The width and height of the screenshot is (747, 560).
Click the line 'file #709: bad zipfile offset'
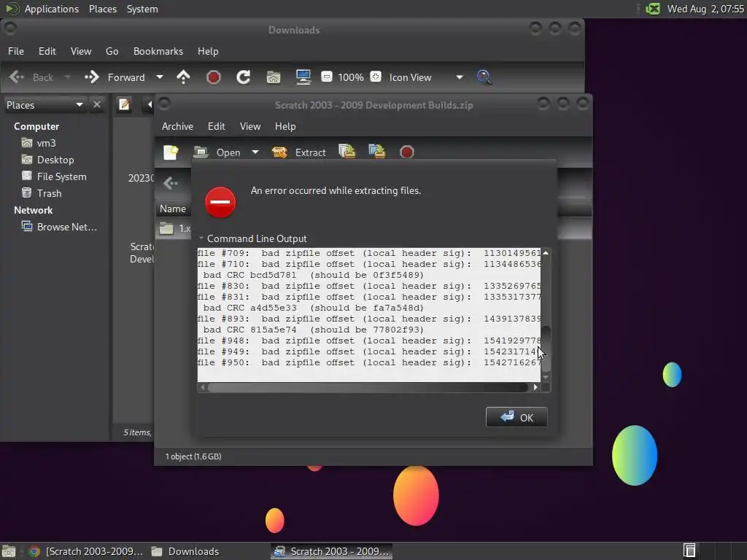(x=369, y=253)
